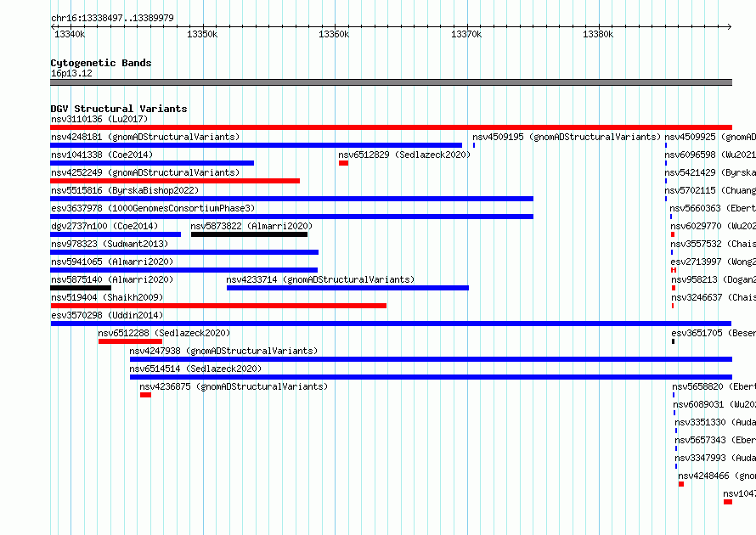Click the blue bar of nsv978323
This screenshot has height=535, width=756.
[184, 252]
